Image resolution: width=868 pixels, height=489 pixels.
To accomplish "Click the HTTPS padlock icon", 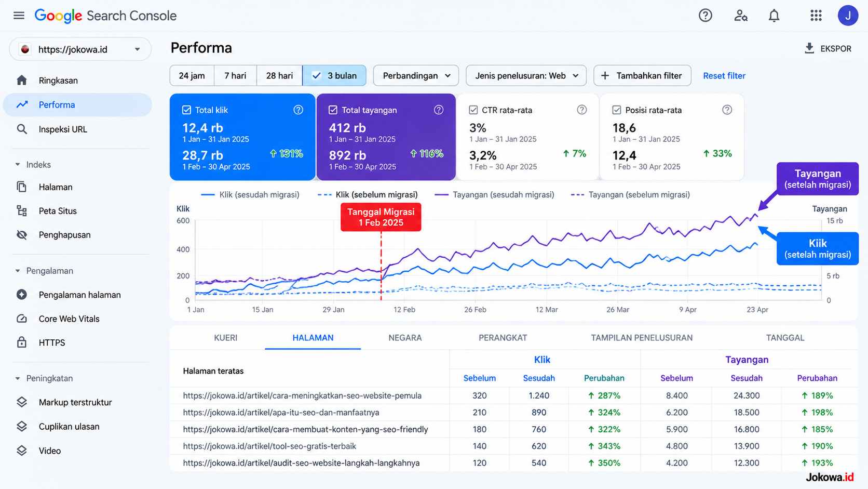I will click(x=22, y=342).
